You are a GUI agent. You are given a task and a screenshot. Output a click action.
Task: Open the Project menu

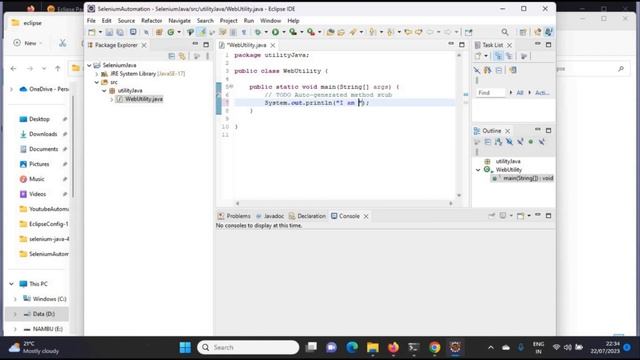click(229, 20)
